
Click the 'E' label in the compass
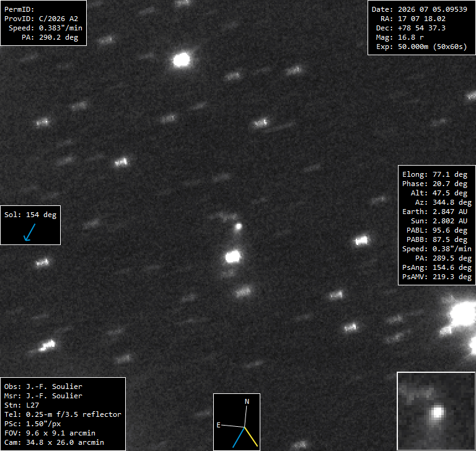coord(218,425)
